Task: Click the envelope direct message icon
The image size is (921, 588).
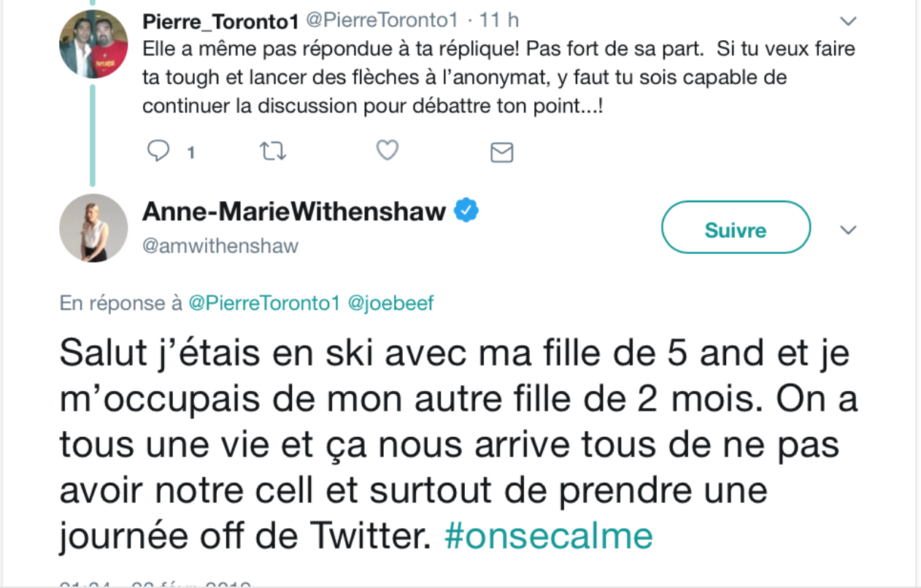Action: [x=501, y=152]
